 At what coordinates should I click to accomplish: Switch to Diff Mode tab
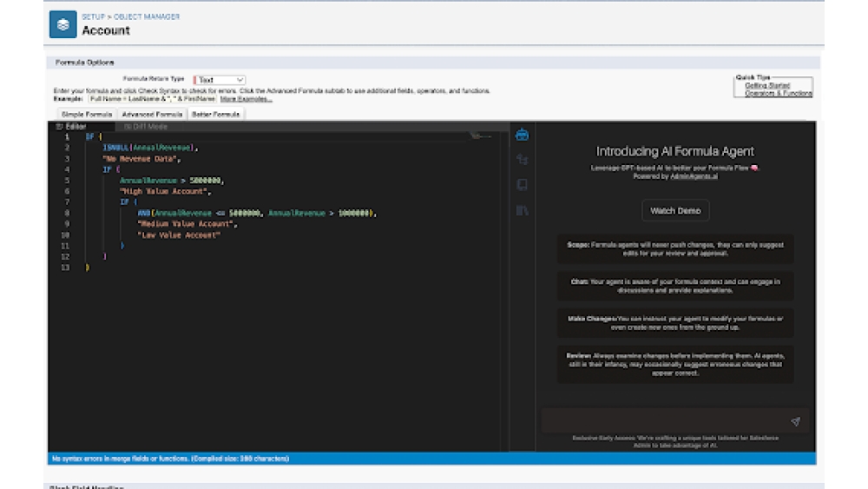click(146, 127)
